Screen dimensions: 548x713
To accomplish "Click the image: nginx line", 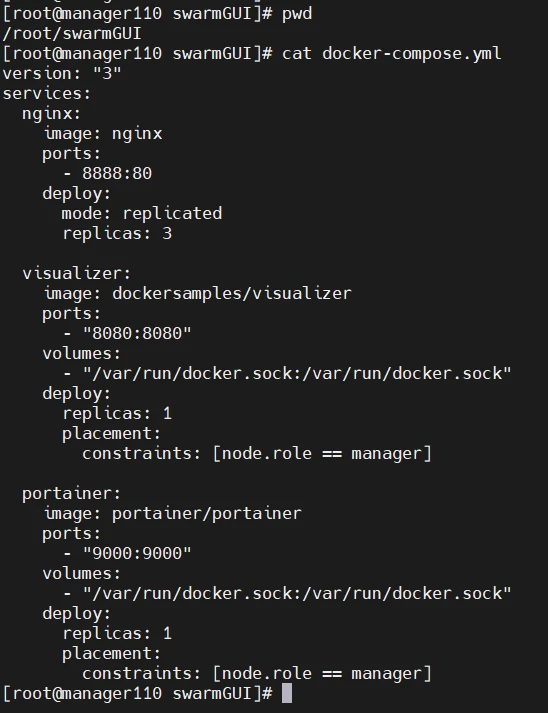I will (x=103, y=134).
